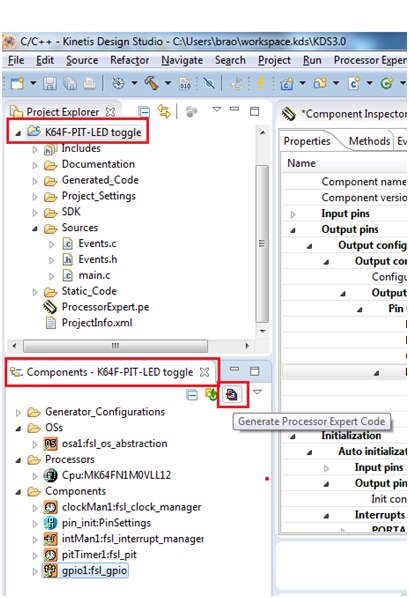
Task: Open the Run menu
Action: 312,60
